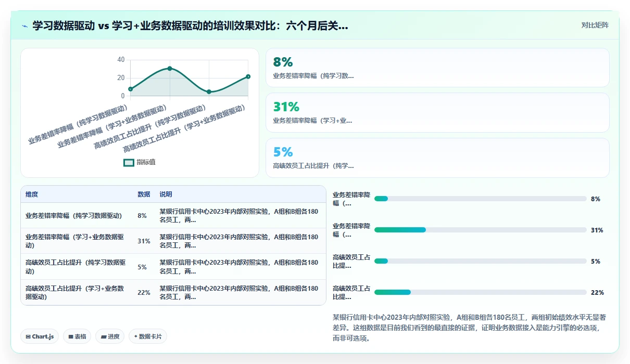The image size is (630, 364).
Task: Click the chart's last data point at 22
Action: [248, 76]
